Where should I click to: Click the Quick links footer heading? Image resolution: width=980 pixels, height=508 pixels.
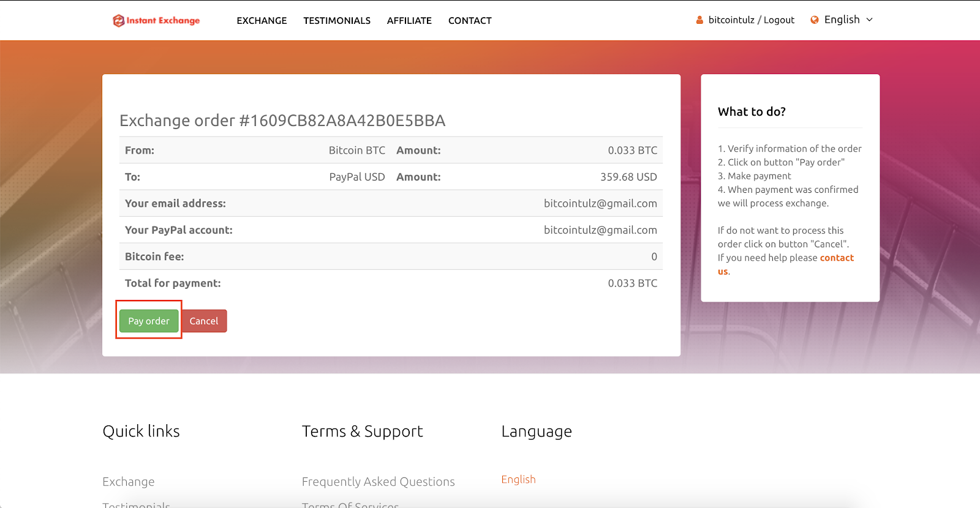click(141, 431)
